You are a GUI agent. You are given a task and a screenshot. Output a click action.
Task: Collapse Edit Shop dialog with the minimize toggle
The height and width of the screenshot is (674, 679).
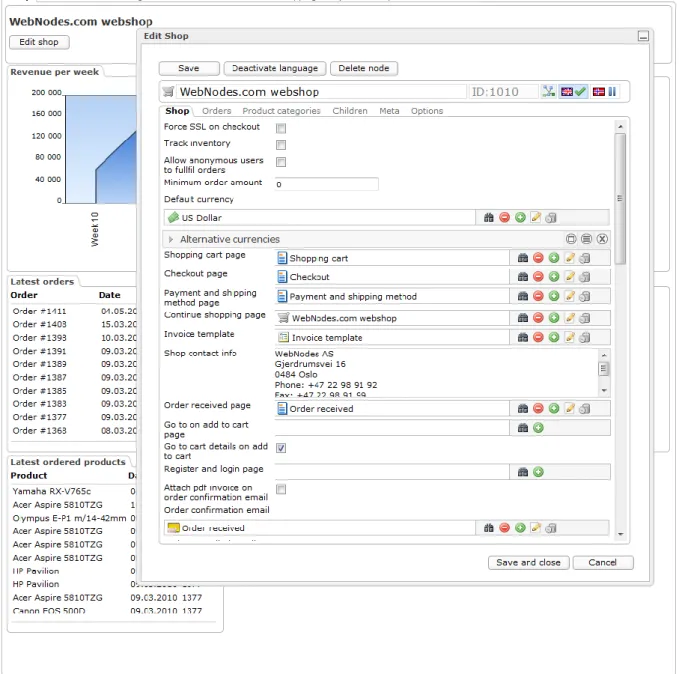tap(643, 36)
